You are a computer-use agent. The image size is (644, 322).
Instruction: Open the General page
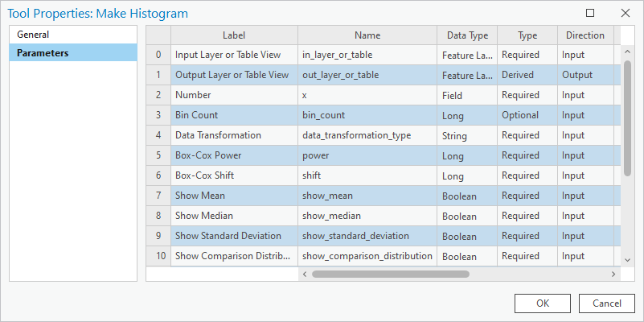33,35
